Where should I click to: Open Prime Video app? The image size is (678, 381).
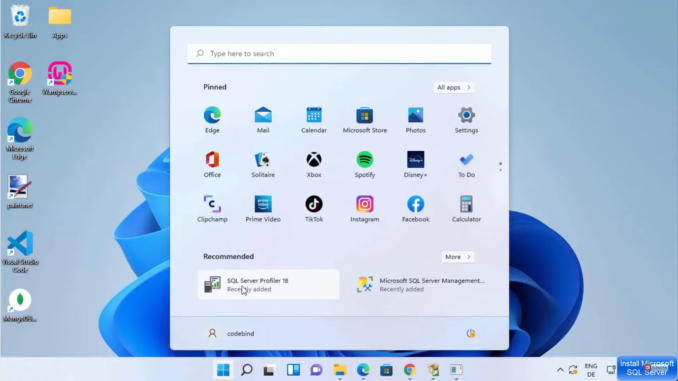(263, 209)
